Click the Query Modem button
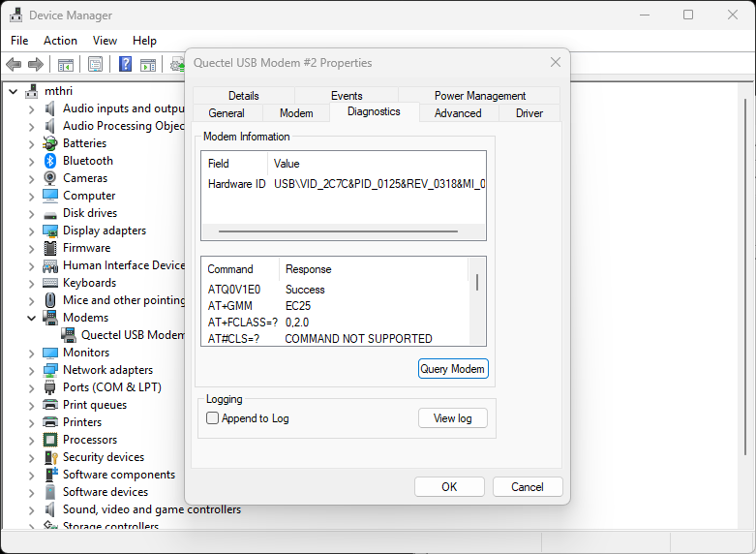 point(453,369)
